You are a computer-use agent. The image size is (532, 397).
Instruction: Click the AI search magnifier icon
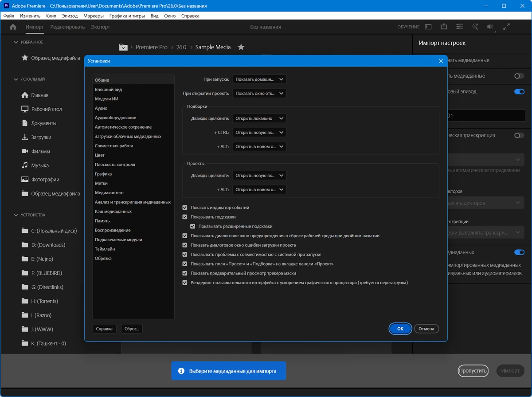pos(475,27)
